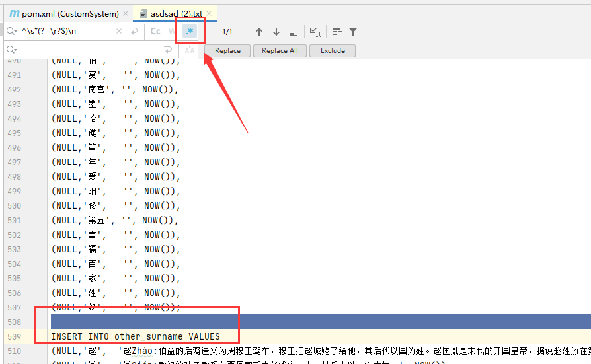Image resolution: width=591 pixels, height=364 pixels.
Task: Go to previous occurrence
Action: pos(259,32)
